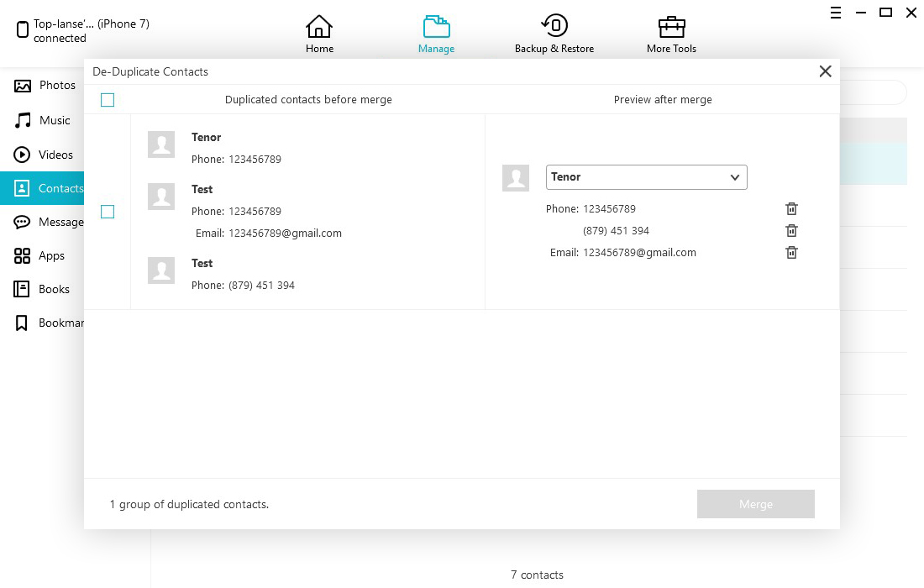Click the Merge button

tap(755, 504)
